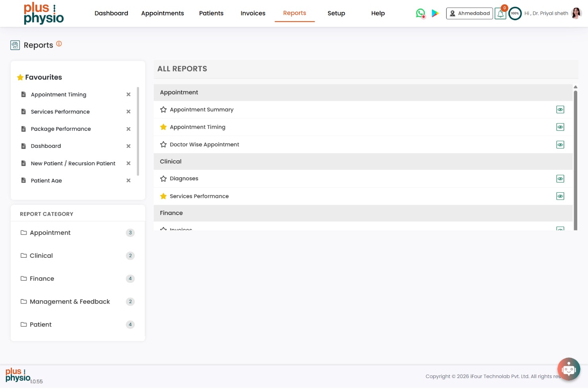Expand the Patient report category

(x=41, y=324)
